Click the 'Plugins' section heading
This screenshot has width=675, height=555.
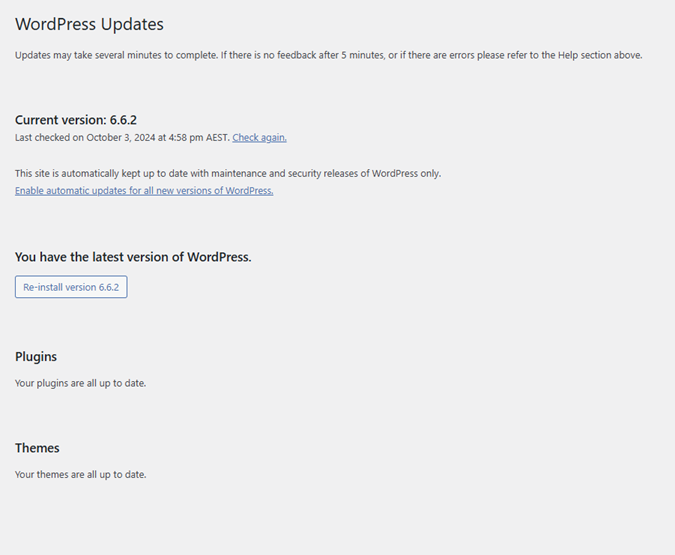(36, 357)
